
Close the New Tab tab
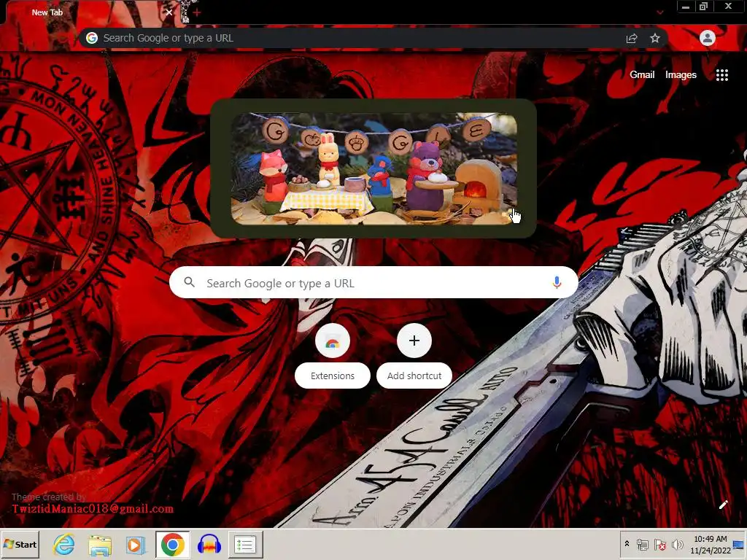pyautogui.click(x=169, y=12)
